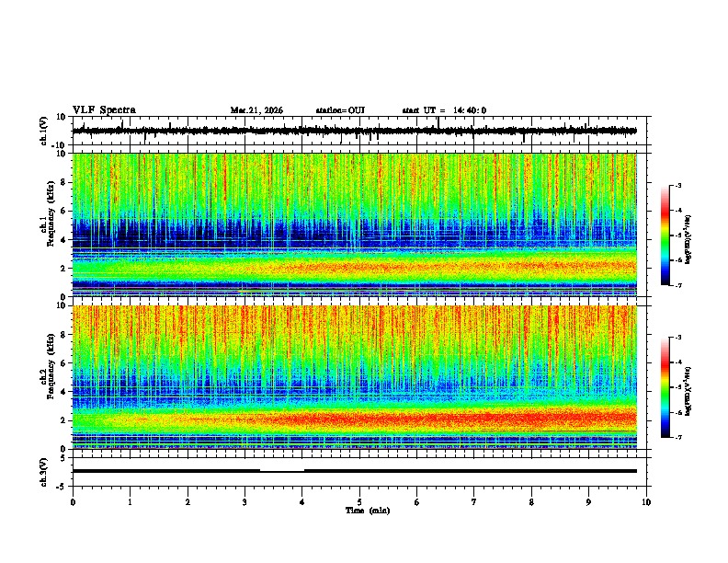Select the "start UT = 14:40:0" text
The height and width of the screenshot is (563, 728).
click(444, 110)
